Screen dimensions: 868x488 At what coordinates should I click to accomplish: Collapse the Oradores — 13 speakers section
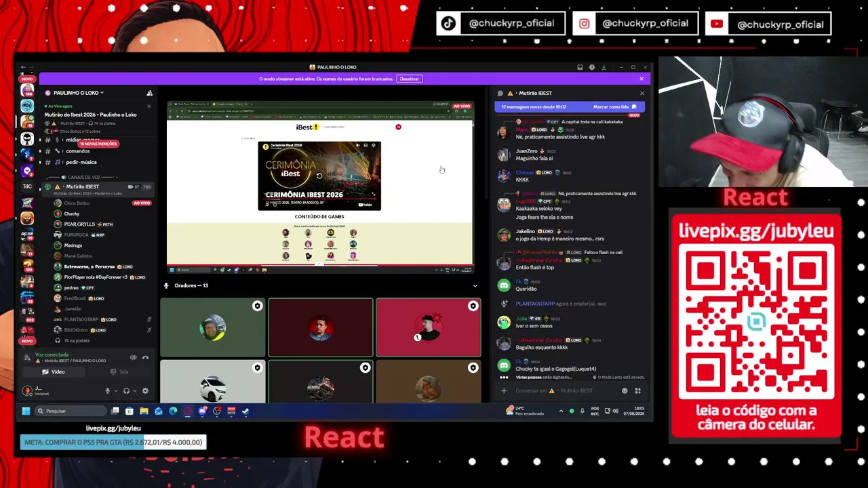[475, 285]
